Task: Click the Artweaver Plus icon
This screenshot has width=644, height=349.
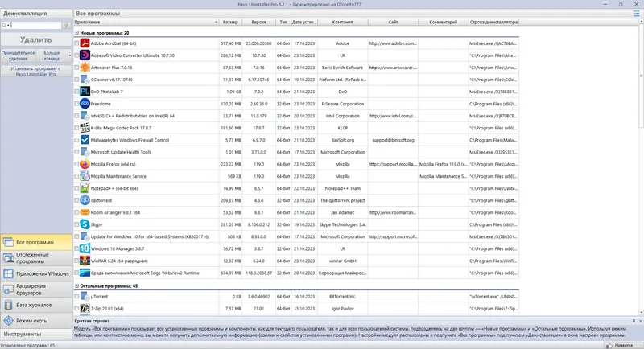Action: (x=85, y=68)
